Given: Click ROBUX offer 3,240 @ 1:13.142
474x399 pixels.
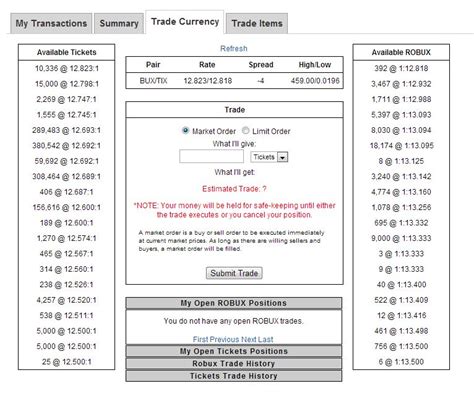Looking at the screenshot, I should pyautogui.click(x=401, y=176).
